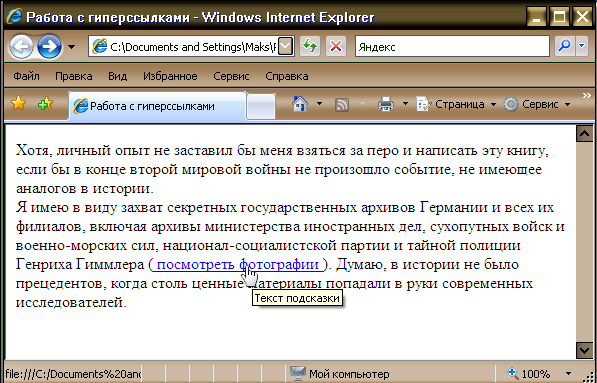Minimize the Internet Explorer window

coord(537,17)
